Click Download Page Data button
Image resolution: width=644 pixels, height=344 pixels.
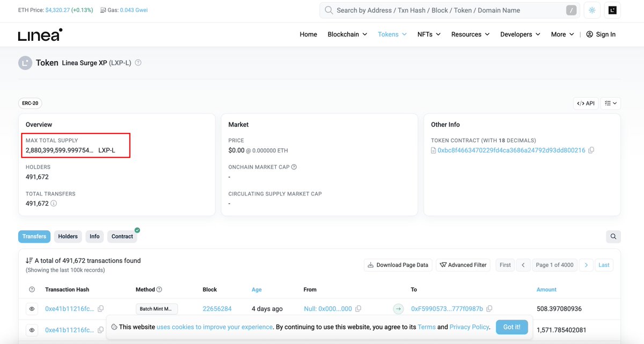[398, 265]
